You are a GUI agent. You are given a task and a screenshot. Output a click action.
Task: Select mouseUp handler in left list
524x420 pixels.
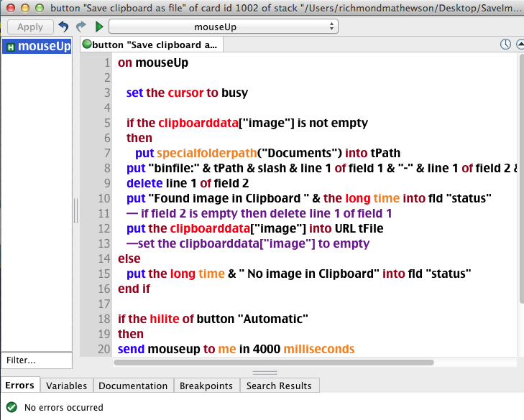tap(37, 47)
